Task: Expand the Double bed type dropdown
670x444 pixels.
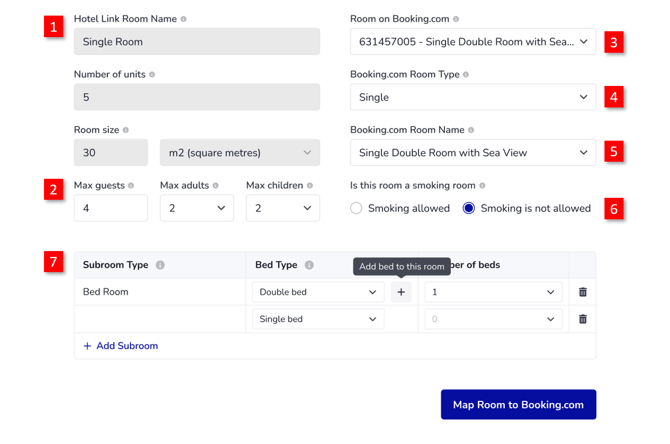Action: point(317,292)
